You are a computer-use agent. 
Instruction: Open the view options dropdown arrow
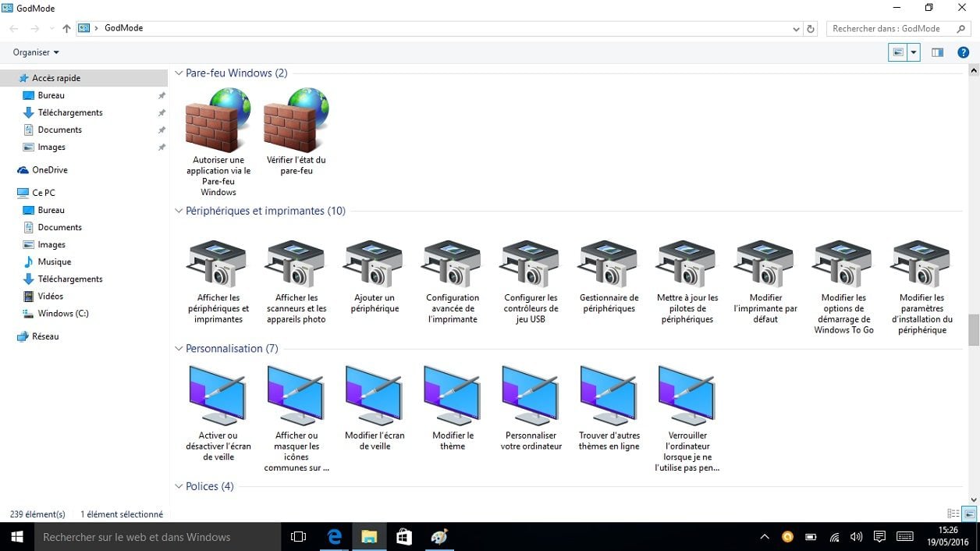pos(914,52)
